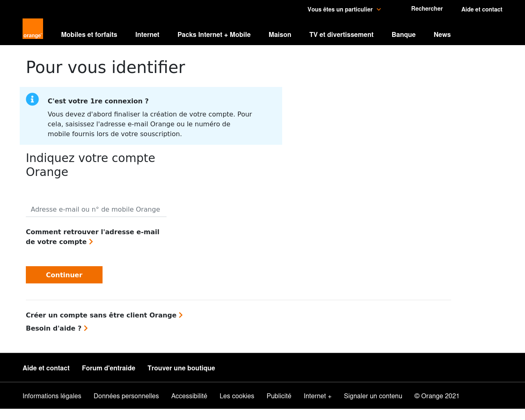
Task: Open Forum d'entraide in the footer
Action: [x=109, y=368]
